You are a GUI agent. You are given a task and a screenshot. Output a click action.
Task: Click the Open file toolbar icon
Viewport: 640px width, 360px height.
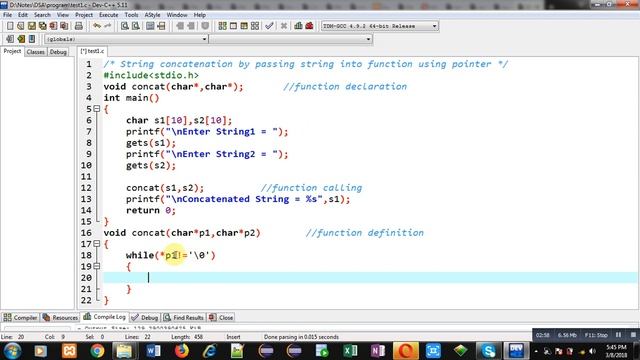pos(20,26)
